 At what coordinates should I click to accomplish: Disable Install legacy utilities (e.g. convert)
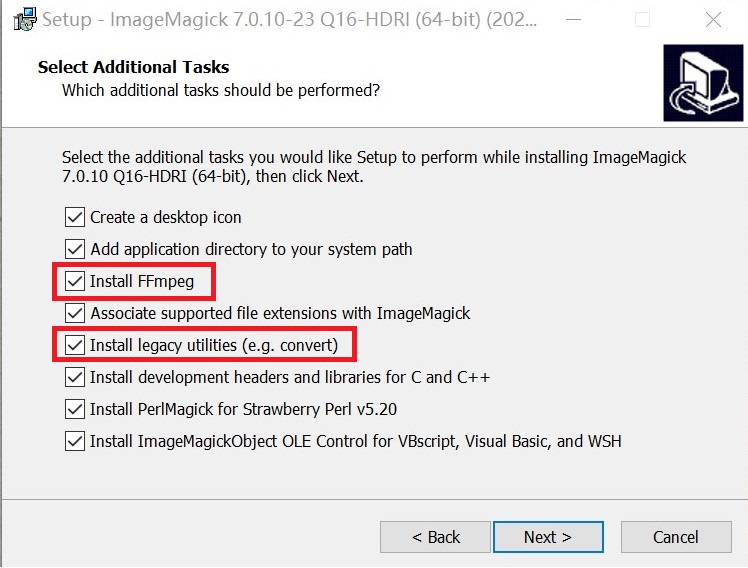[75, 345]
